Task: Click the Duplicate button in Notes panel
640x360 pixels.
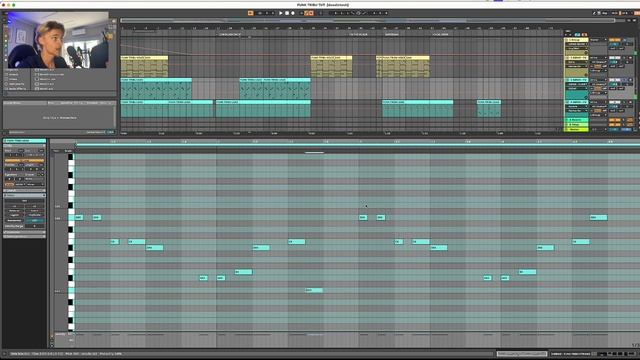Action: (35, 215)
